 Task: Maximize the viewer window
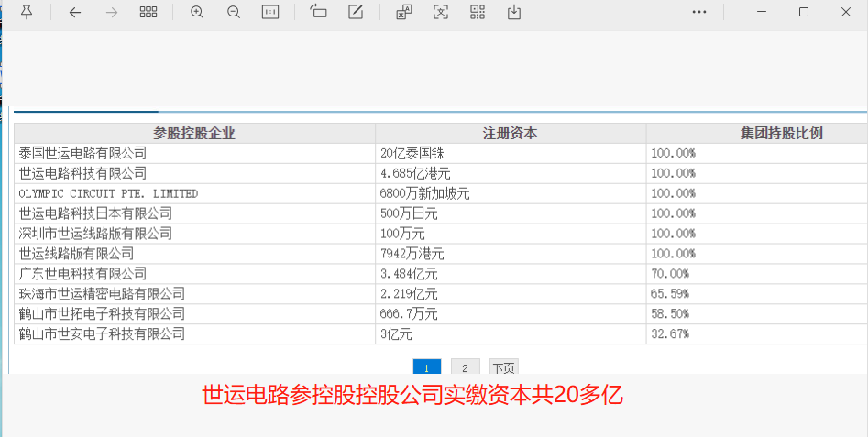click(804, 12)
